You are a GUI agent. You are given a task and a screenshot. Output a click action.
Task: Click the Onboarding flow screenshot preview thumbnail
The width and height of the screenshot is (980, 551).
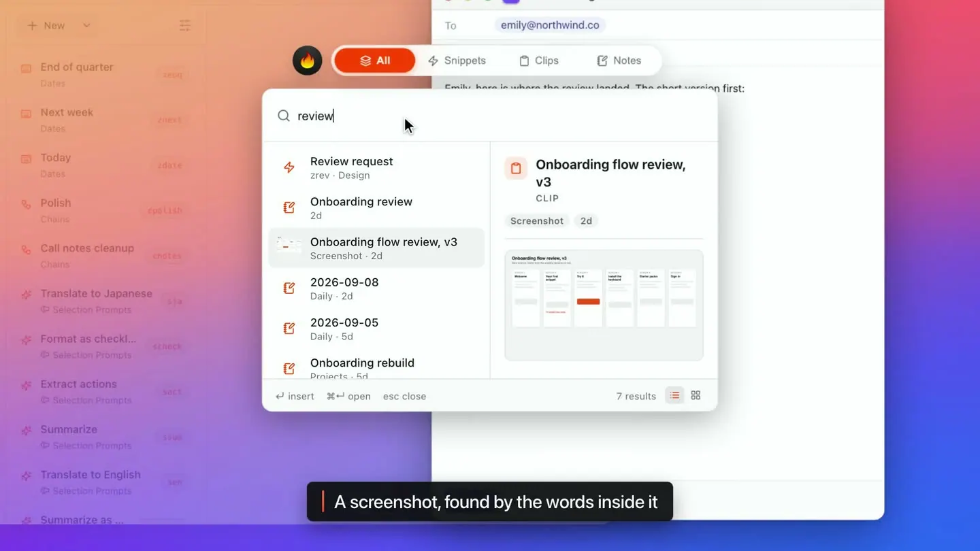(x=604, y=305)
